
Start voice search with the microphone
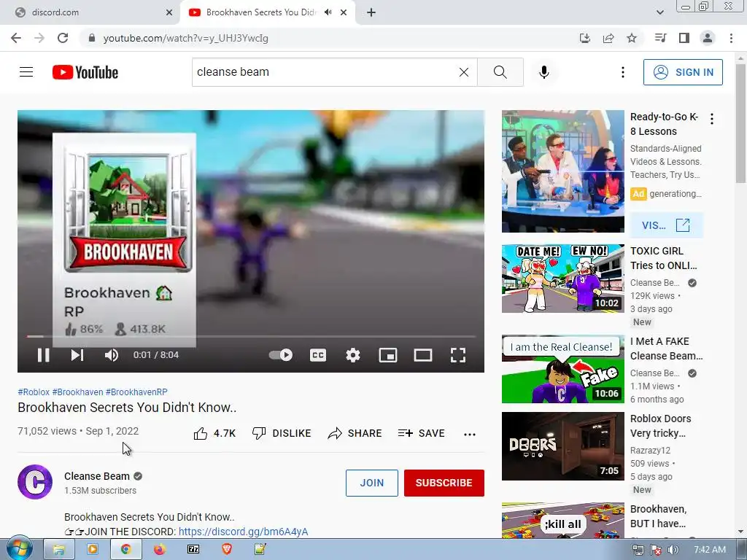coord(544,72)
